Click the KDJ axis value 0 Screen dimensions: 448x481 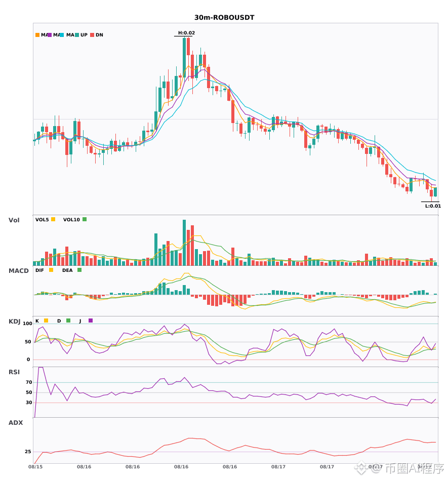click(x=28, y=359)
